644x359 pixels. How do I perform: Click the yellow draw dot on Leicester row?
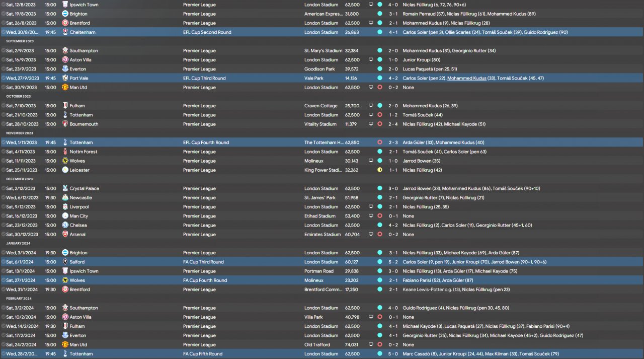(380, 170)
